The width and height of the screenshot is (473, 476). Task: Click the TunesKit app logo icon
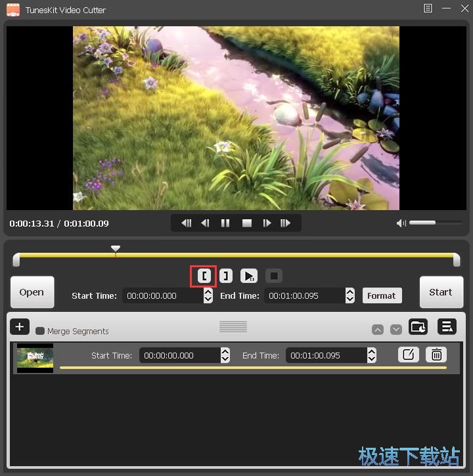point(13,10)
